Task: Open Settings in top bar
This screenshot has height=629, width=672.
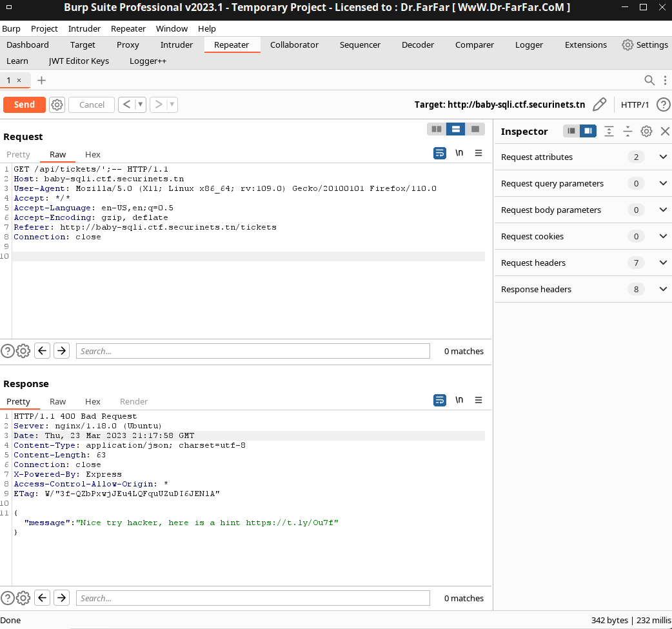Action: pos(645,45)
